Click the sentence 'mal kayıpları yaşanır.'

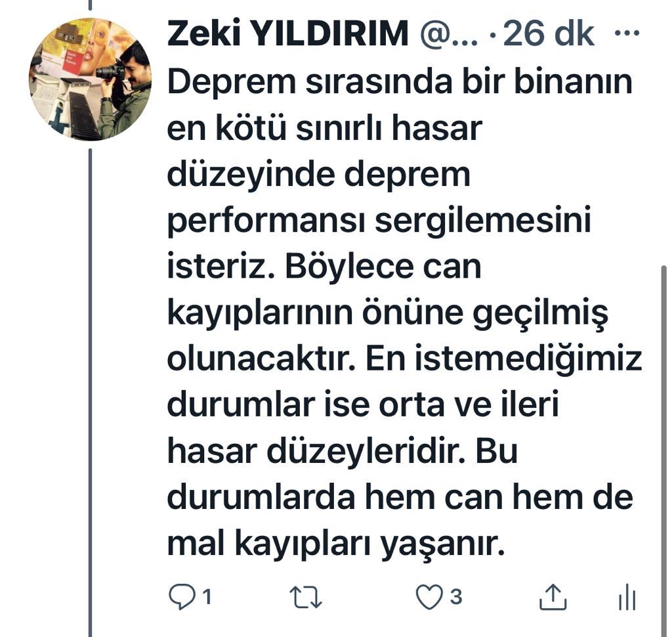click(336, 544)
